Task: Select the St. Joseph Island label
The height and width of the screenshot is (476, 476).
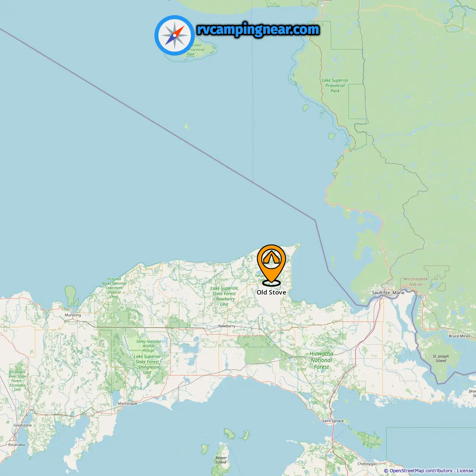Action: 441,358
